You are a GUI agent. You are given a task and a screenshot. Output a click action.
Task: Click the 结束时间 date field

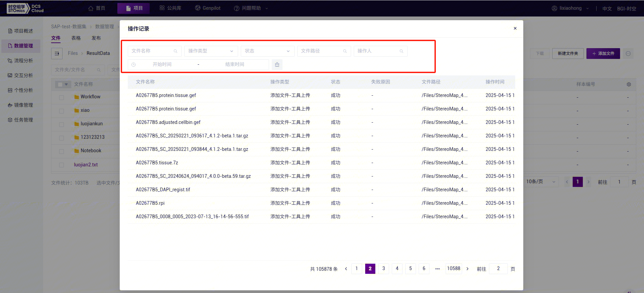235,64
